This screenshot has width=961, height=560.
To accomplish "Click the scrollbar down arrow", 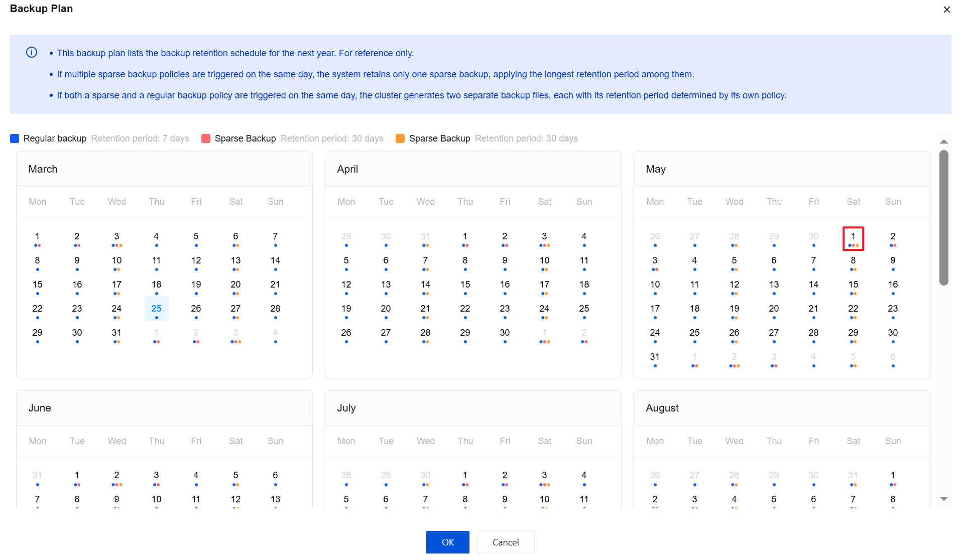I will point(944,499).
